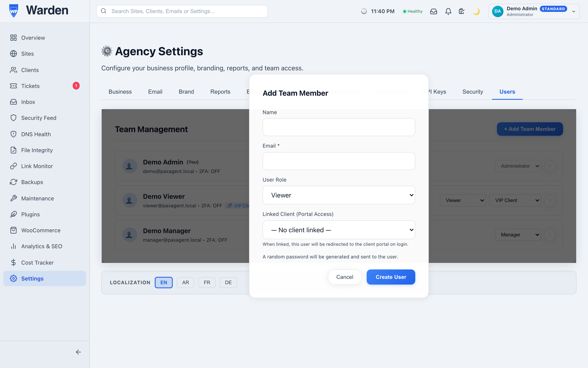
Task: Open Demo Admin row options menu
Action: (550, 166)
